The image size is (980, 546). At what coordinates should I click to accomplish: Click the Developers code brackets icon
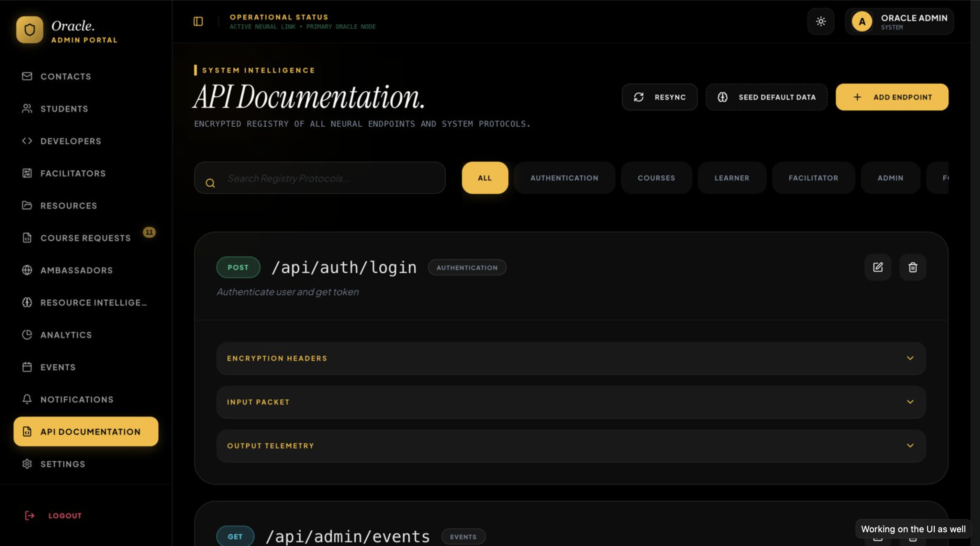pyautogui.click(x=27, y=141)
